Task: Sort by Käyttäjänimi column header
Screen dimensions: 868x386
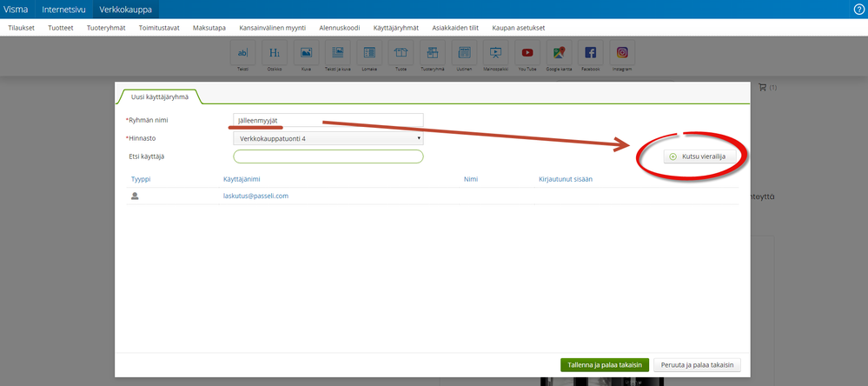Action: (242, 179)
